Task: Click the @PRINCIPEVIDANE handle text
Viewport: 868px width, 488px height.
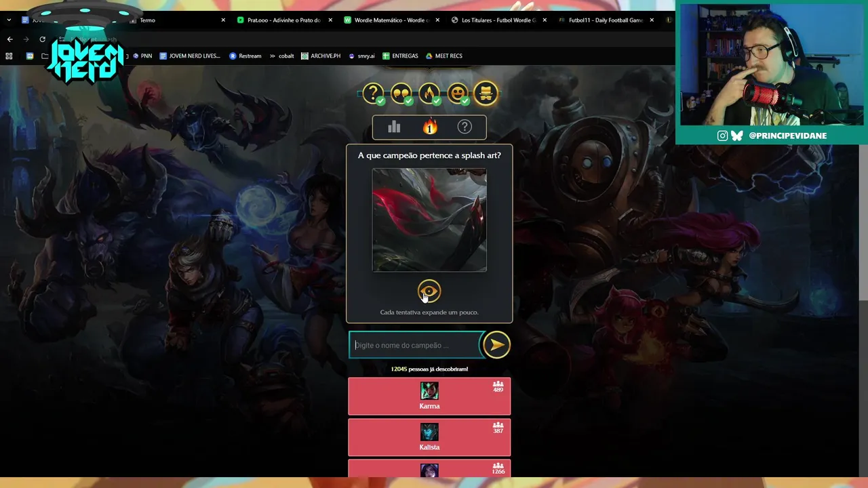Action: [788, 136]
